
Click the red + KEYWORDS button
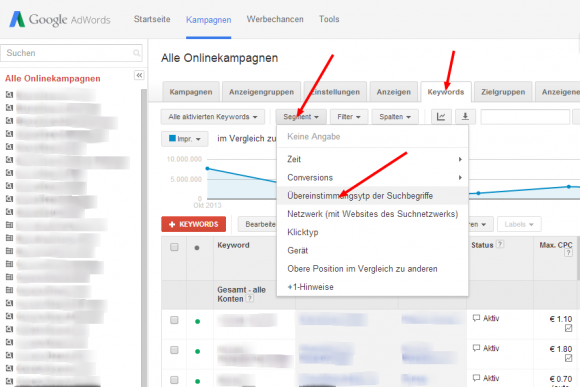coord(193,224)
